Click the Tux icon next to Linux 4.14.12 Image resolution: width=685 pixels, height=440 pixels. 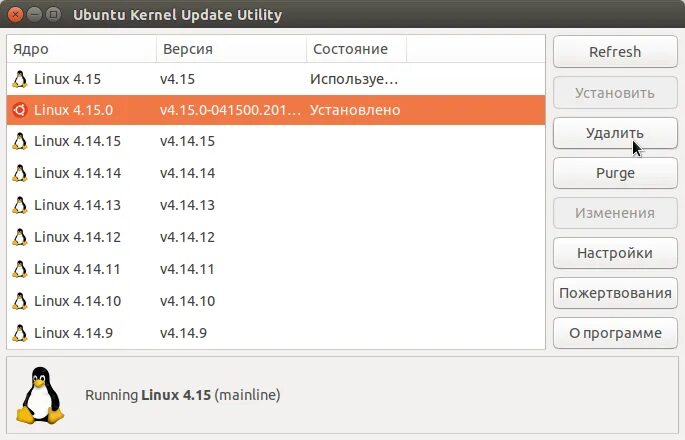coord(20,237)
